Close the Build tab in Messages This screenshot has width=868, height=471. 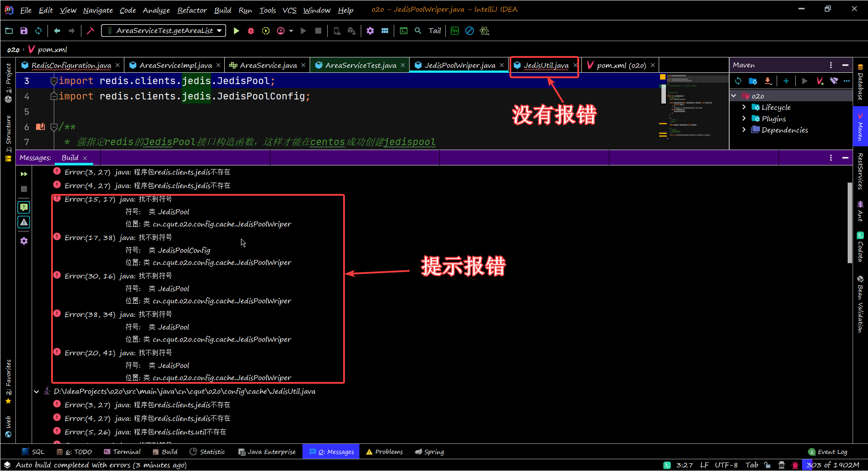tap(85, 158)
